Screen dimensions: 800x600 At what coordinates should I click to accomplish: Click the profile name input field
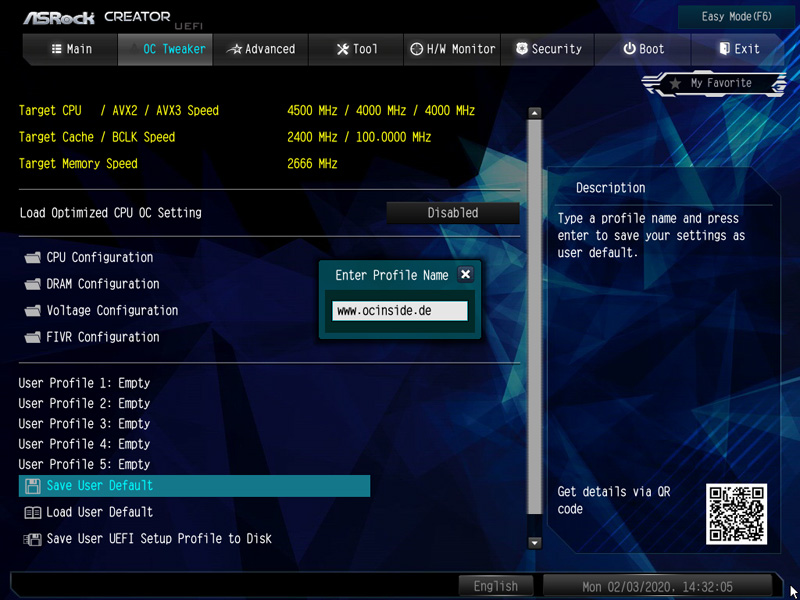pyautogui.click(x=400, y=311)
